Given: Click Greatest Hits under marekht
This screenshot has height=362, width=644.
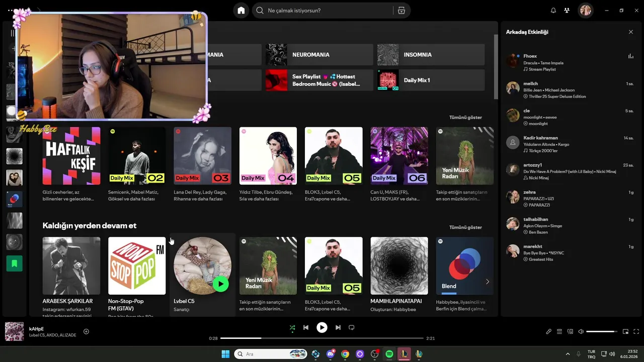Looking at the screenshot, I should [541, 259].
